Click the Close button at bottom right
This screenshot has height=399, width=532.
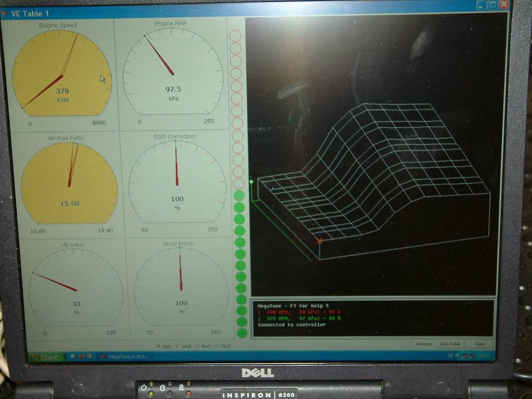[479, 344]
